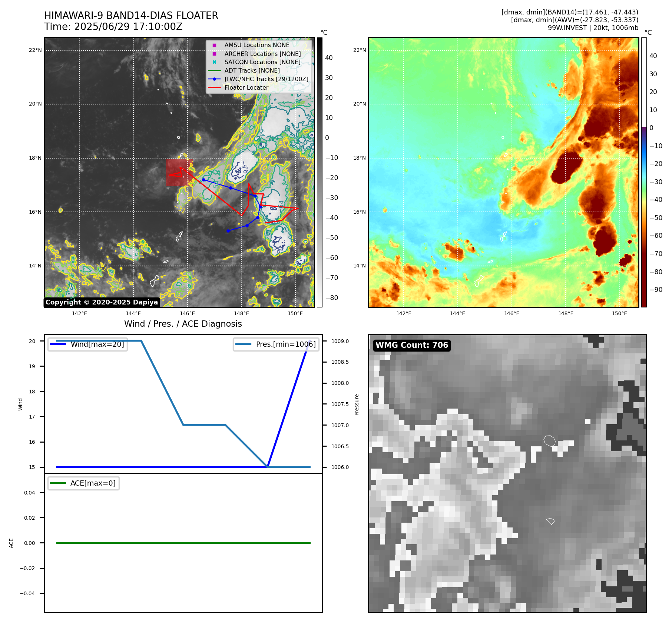Viewport: 672px width, 626px height.
Task: Click the BAND14 dmax dmin readout
Action: (x=570, y=12)
